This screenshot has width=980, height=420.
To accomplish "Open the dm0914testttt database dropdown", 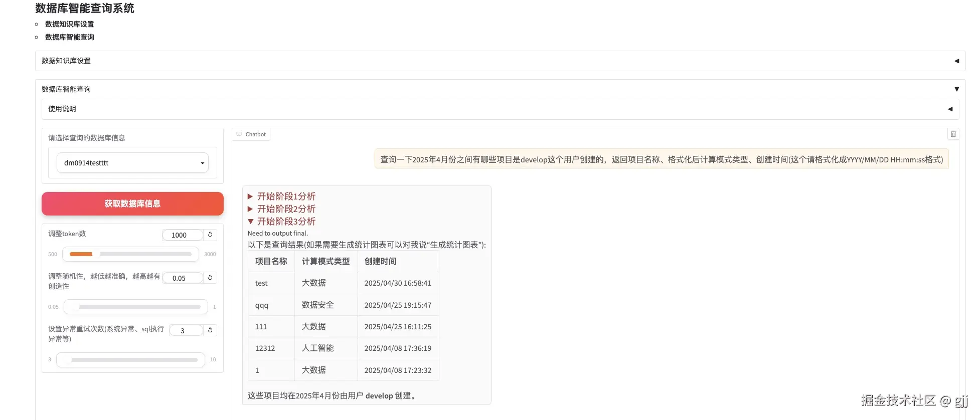I will (x=132, y=163).
